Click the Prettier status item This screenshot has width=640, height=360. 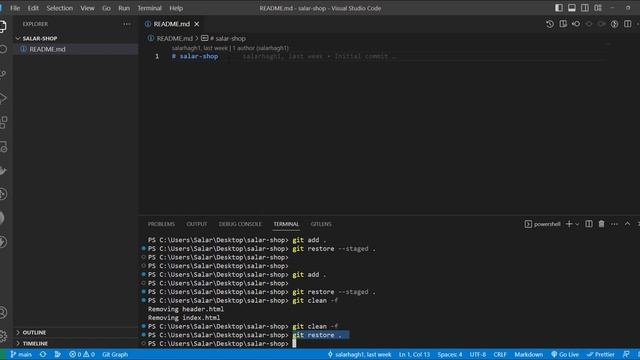point(601,354)
